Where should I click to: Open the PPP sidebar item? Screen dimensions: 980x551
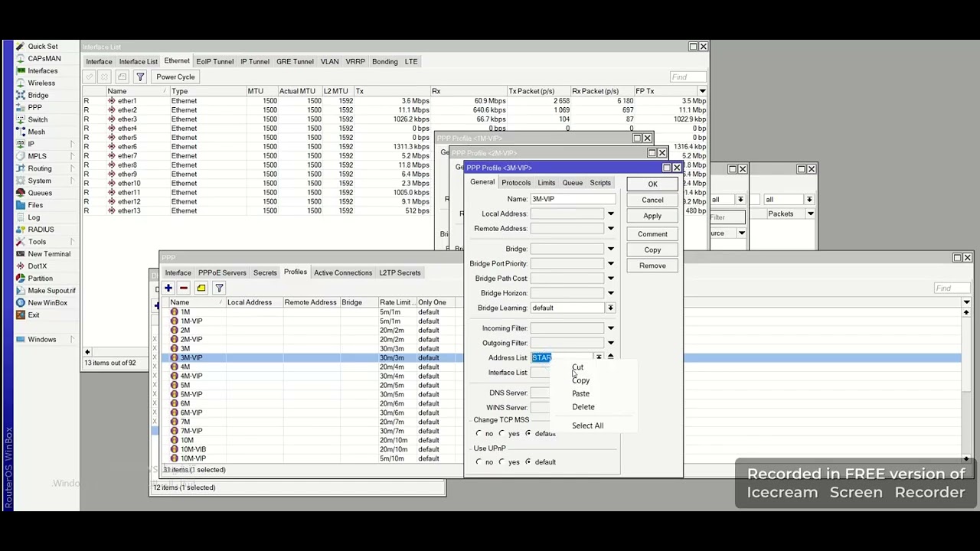34,107
